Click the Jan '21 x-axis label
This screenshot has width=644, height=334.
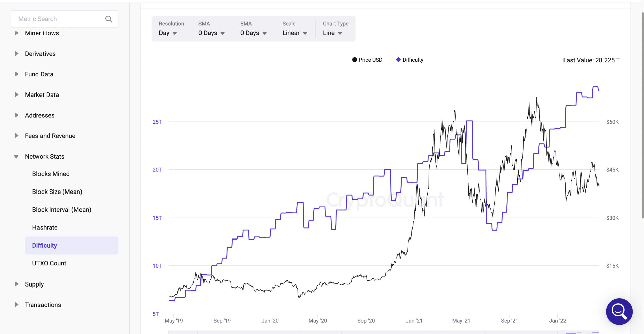pos(414,321)
